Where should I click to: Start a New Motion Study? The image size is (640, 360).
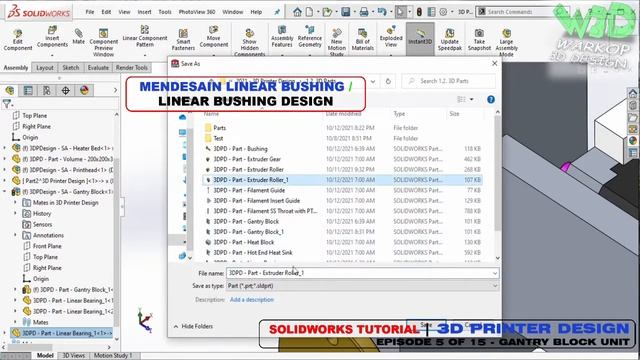(337, 42)
